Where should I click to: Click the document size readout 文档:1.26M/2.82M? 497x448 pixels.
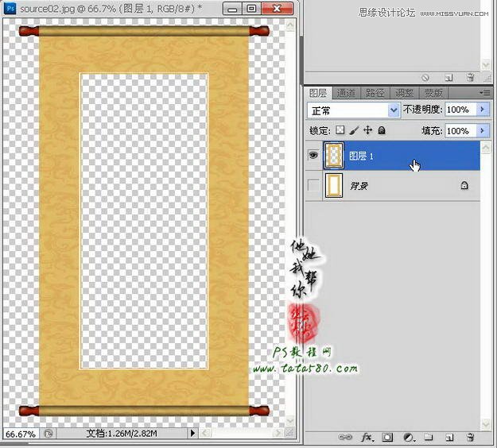122,434
